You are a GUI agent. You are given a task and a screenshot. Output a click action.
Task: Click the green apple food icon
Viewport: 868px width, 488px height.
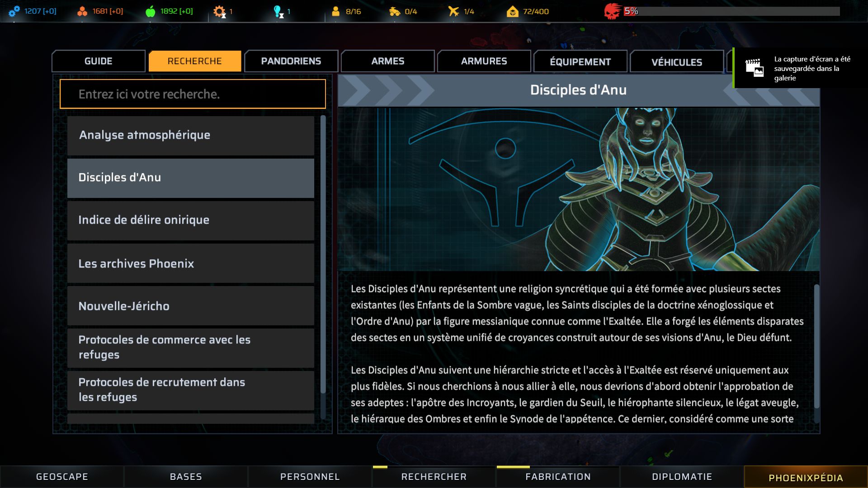[x=151, y=11]
